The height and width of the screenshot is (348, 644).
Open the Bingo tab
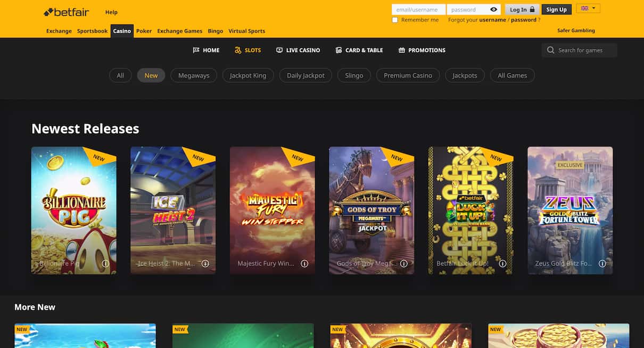pyautogui.click(x=216, y=31)
